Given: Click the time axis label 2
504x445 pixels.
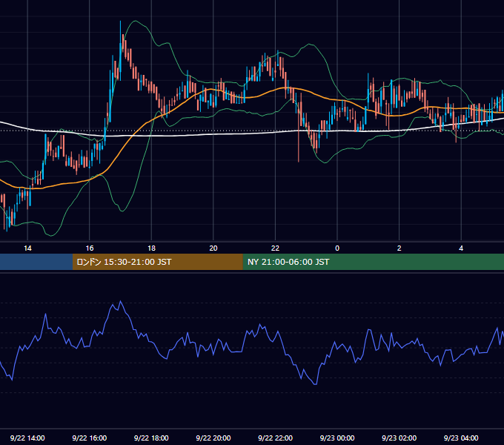Looking at the screenshot, I should [399, 248].
